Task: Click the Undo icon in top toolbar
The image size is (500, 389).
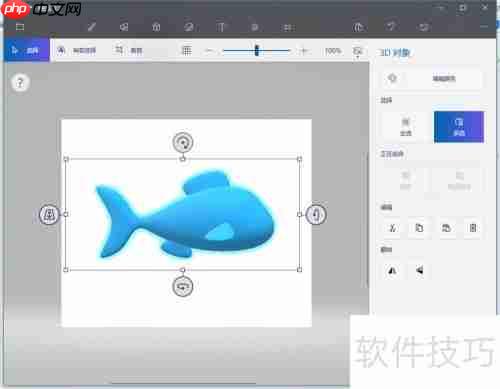Action: [391, 27]
